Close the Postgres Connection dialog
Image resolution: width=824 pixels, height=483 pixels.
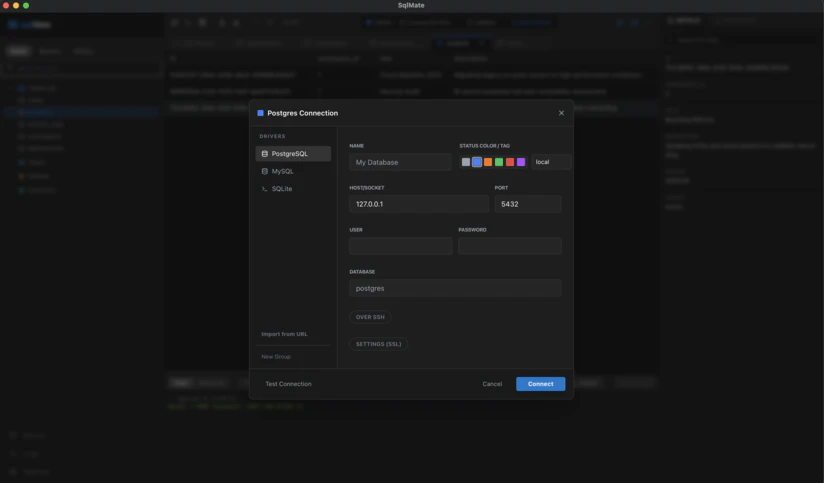pyautogui.click(x=561, y=113)
